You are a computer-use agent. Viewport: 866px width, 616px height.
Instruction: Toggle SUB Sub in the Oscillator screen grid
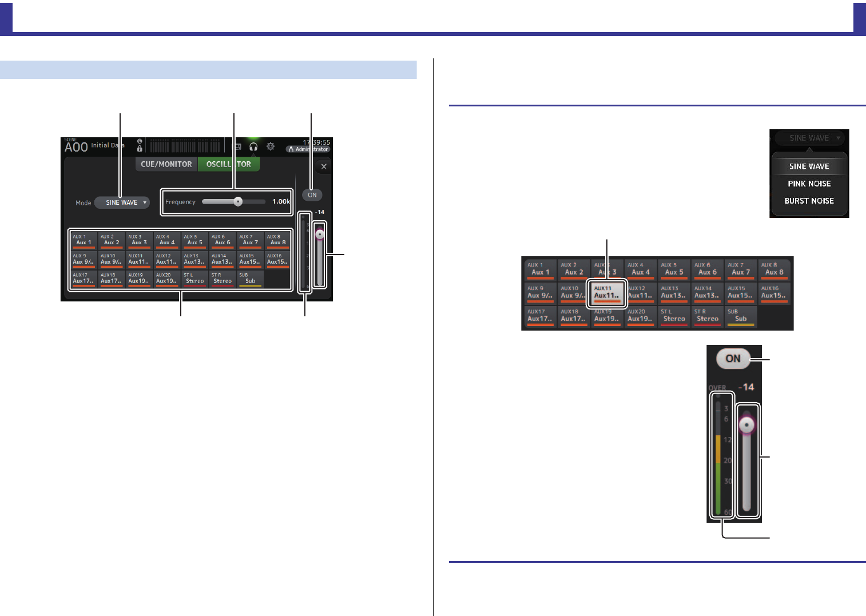(250, 279)
